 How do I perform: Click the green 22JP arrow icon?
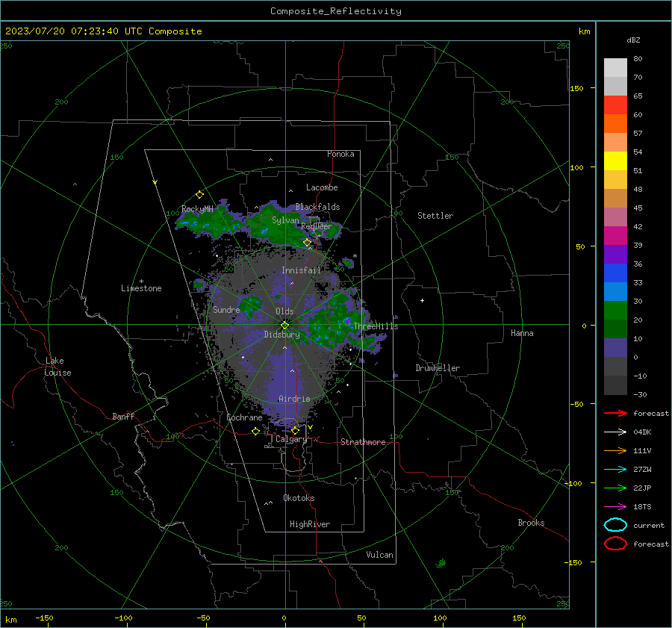(x=615, y=488)
